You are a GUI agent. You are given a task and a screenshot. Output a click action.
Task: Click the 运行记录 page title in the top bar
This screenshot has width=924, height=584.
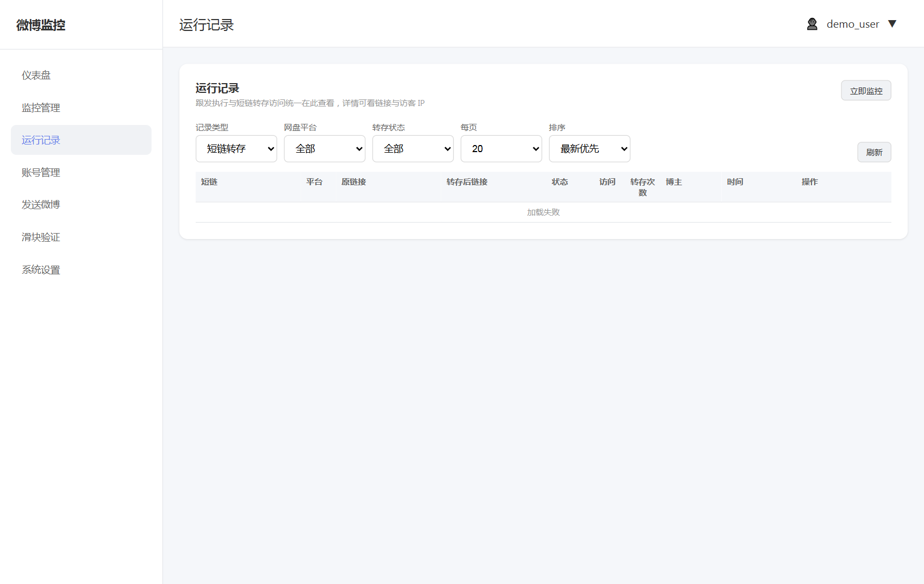(x=207, y=25)
